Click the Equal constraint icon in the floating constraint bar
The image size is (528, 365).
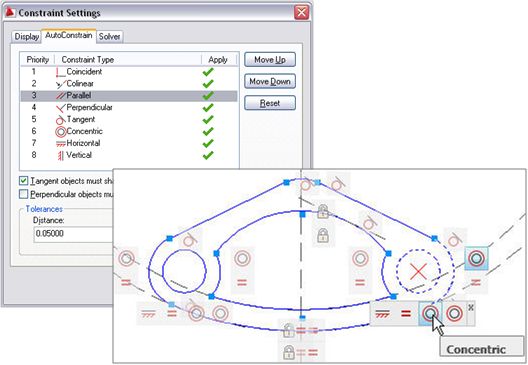pos(406,314)
